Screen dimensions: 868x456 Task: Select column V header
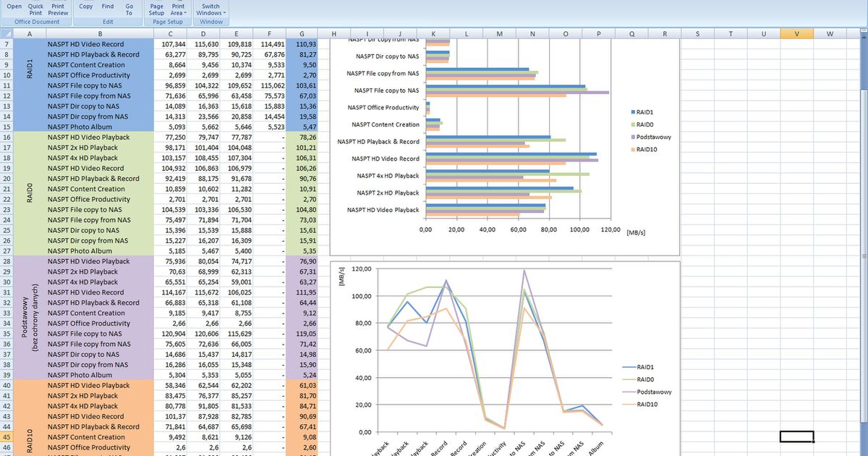click(x=796, y=33)
